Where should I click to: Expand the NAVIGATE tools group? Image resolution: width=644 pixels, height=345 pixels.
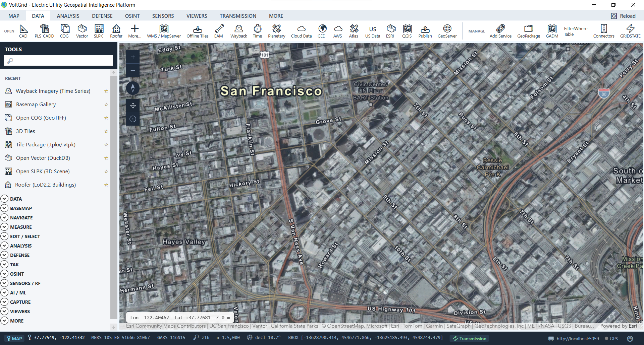(4, 217)
